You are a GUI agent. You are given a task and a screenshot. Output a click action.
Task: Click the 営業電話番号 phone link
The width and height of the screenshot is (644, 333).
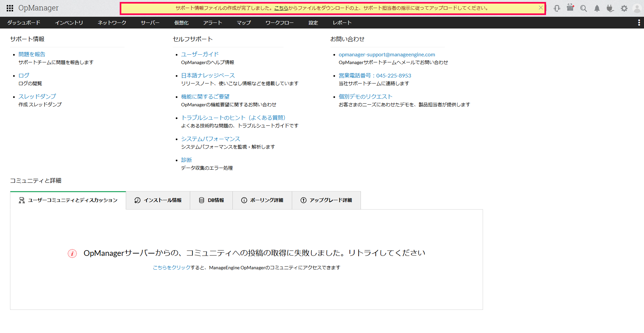[x=375, y=75]
